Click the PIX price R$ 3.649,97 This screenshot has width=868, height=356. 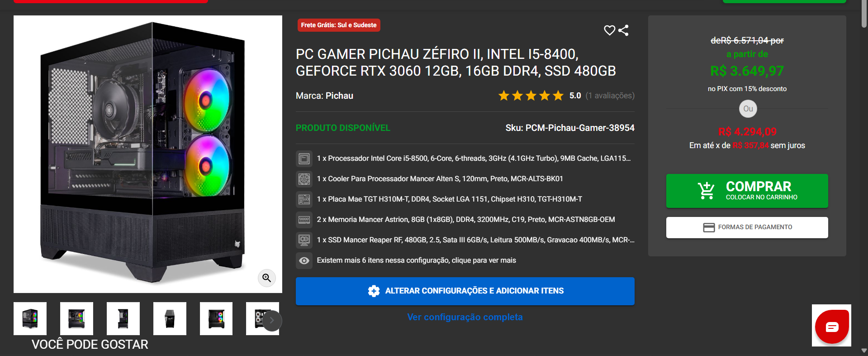tap(747, 71)
